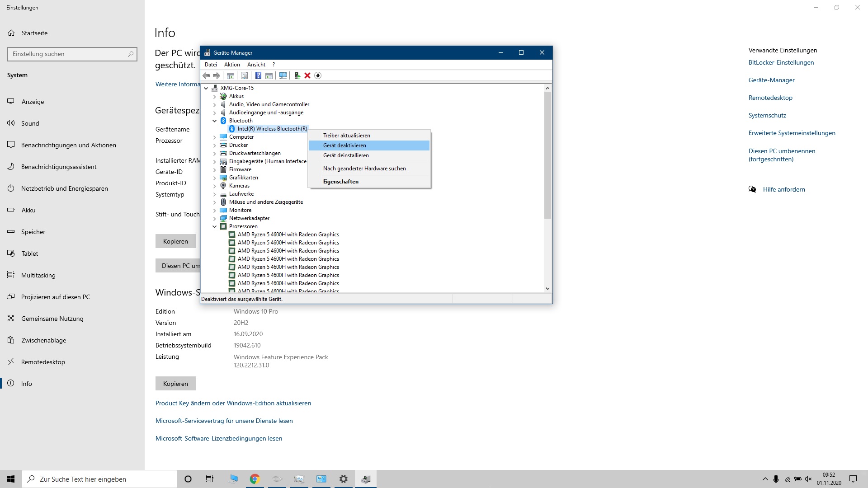The width and height of the screenshot is (868, 488).
Task: Click the device tree scrollbar down arrow
Action: 547,288
